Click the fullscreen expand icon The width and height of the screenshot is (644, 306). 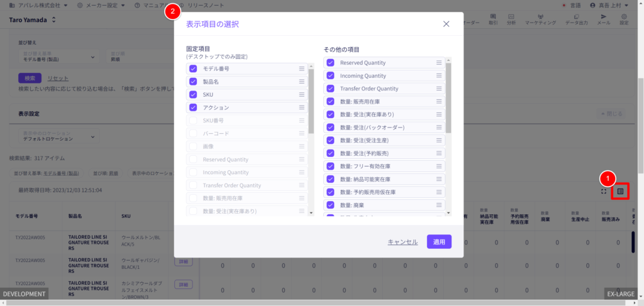[x=604, y=191]
